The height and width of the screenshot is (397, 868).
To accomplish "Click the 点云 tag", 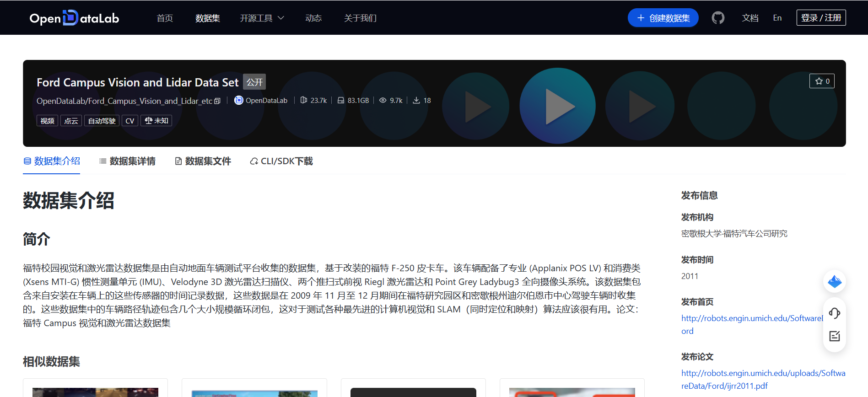I will (x=71, y=121).
